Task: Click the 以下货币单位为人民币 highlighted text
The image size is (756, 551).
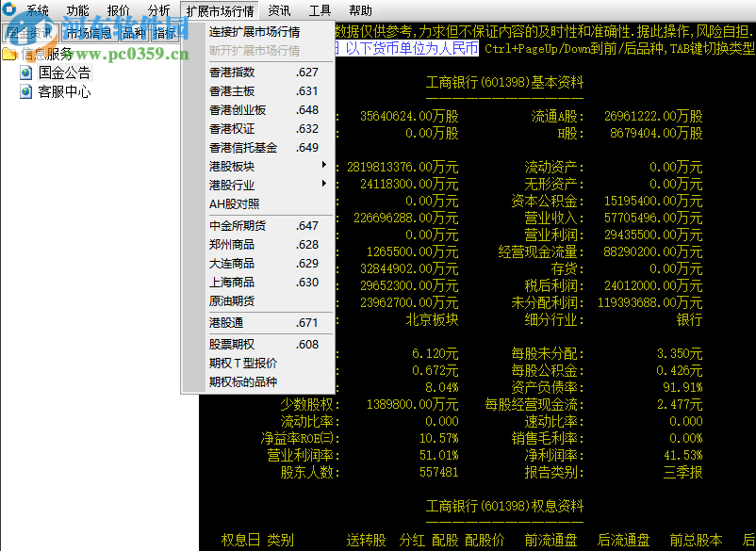Action: point(412,48)
